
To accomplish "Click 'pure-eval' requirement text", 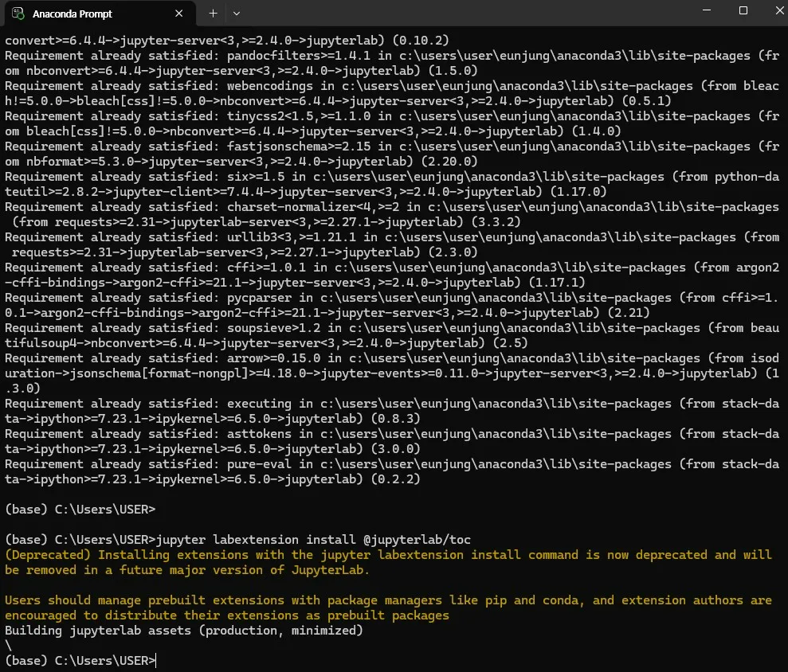I will click(x=259, y=464).
